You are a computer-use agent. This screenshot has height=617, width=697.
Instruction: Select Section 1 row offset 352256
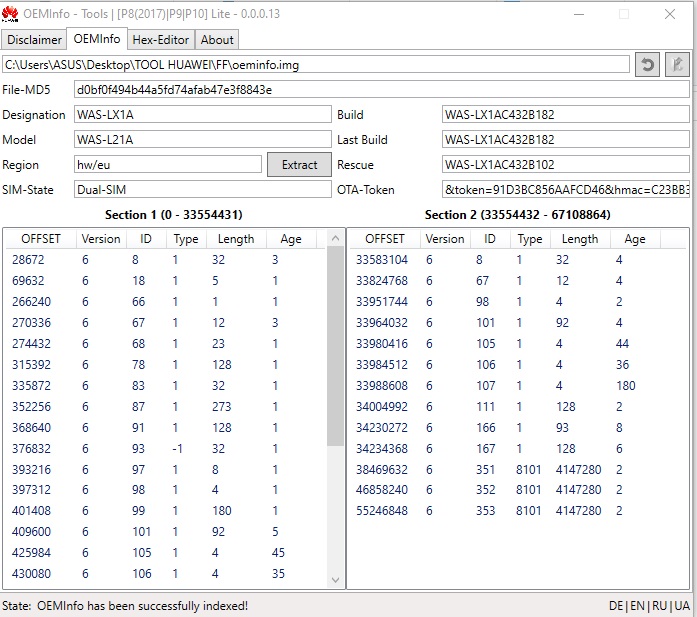[x=165, y=406]
